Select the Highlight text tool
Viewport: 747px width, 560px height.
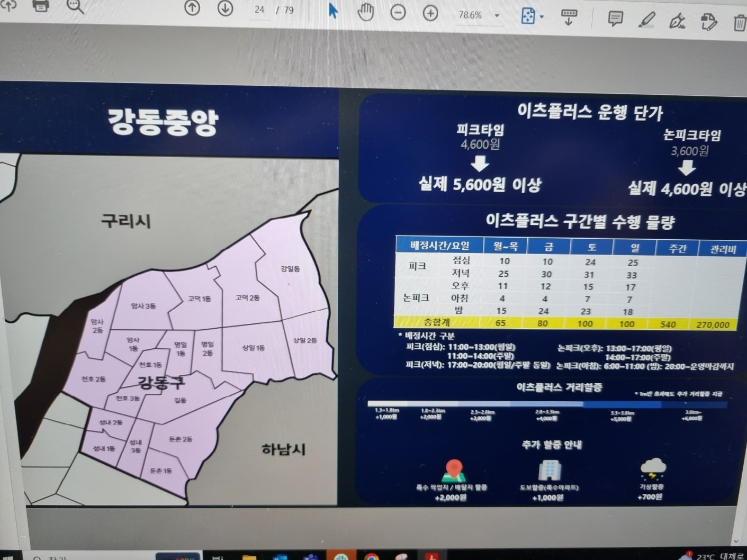(x=646, y=17)
